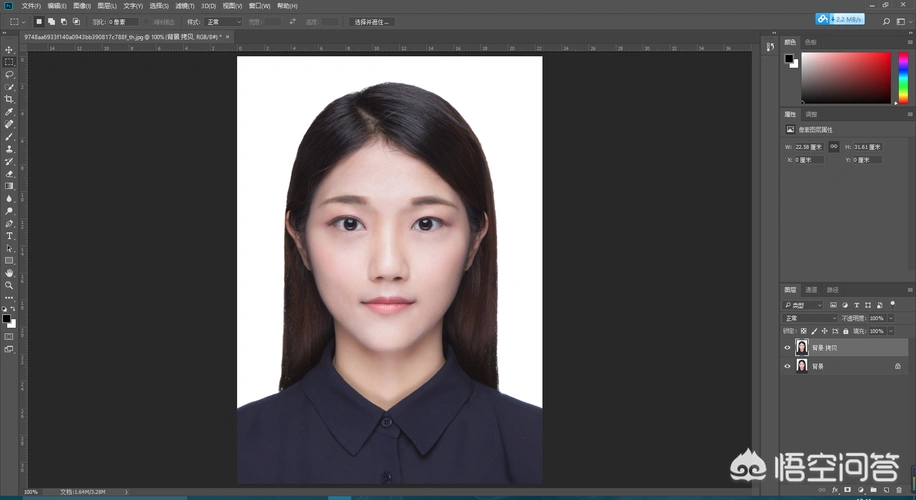The image size is (916, 500).
Task: Select the Lasso tool
Action: click(9, 74)
